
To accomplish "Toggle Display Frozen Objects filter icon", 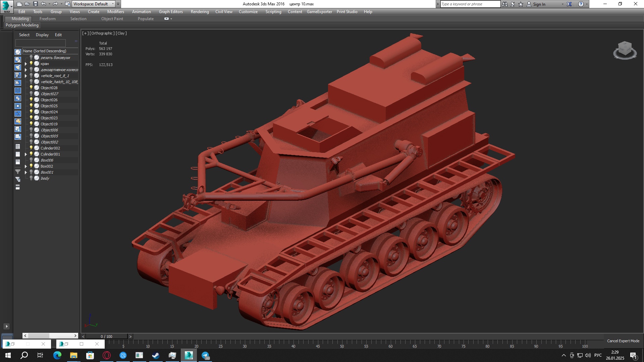I will point(18,129).
